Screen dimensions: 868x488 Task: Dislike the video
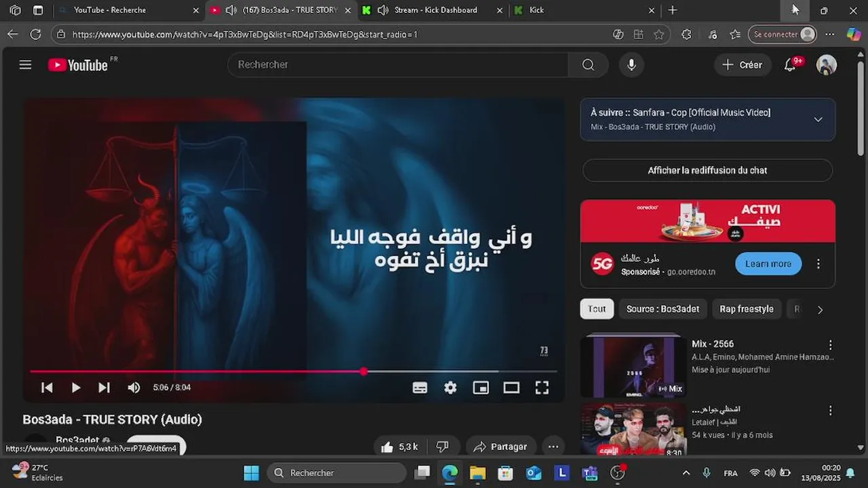[443, 447]
